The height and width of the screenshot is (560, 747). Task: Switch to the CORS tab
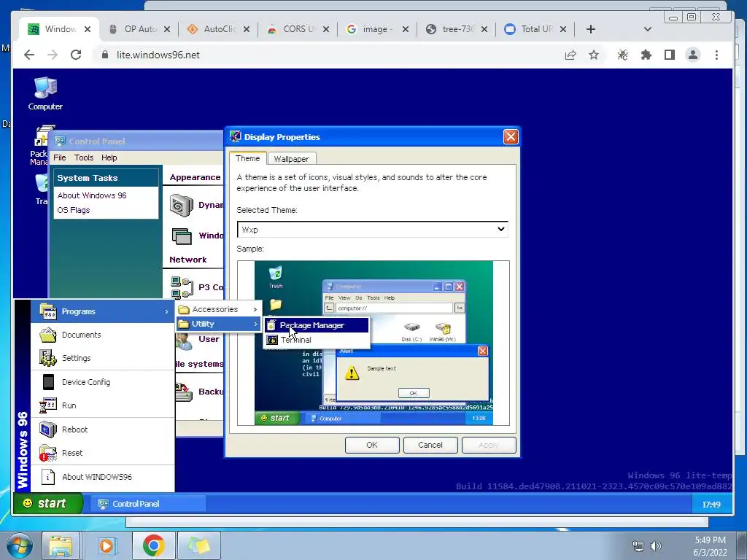pos(298,29)
